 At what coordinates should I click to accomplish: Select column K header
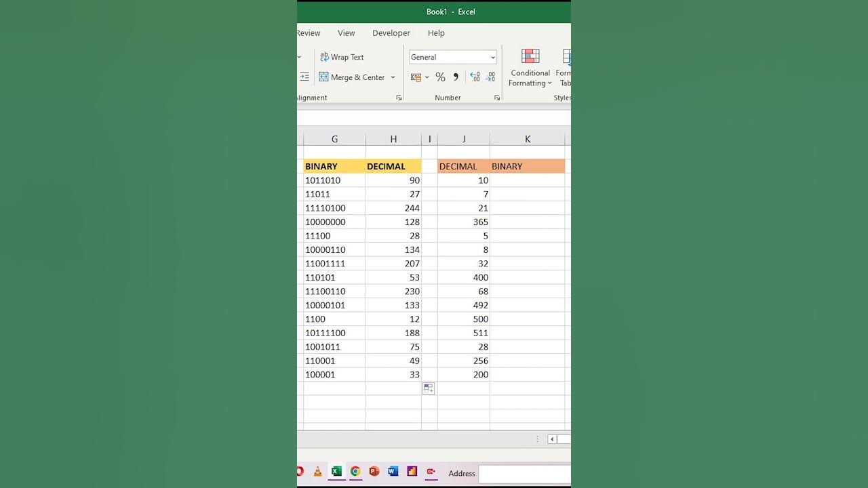[528, 139]
